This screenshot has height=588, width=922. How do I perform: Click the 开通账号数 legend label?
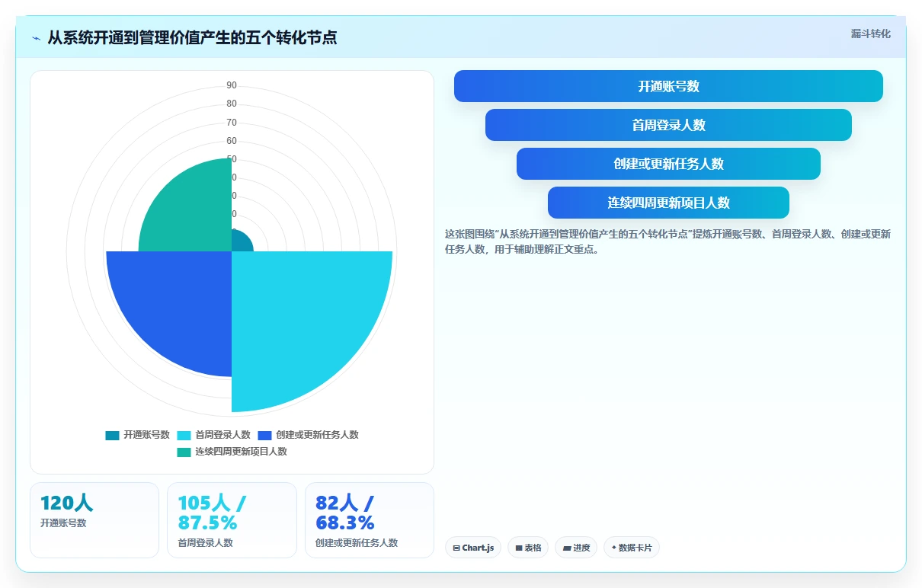pos(146,436)
